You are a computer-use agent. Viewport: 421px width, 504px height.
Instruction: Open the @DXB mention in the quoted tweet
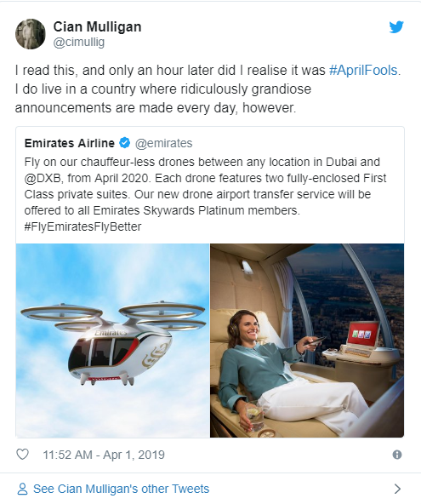[43, 178]
